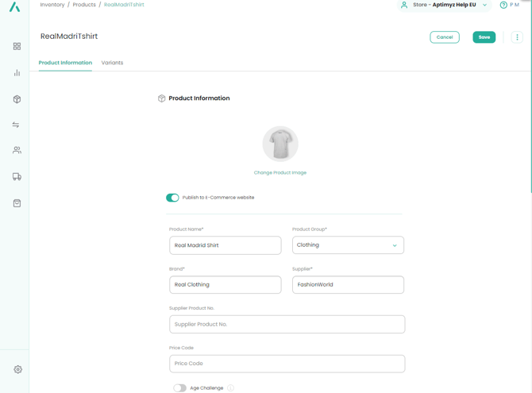The image size is (532, 393).
Task: Open the dashboard grid icon in sidebar
Action: (17, 47)
